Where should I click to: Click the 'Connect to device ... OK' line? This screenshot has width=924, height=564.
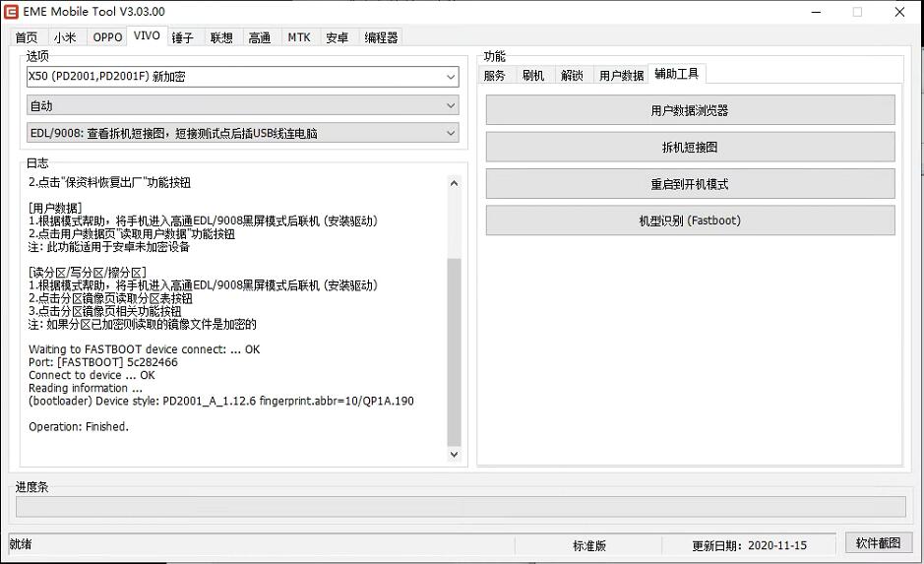(92, 375)
